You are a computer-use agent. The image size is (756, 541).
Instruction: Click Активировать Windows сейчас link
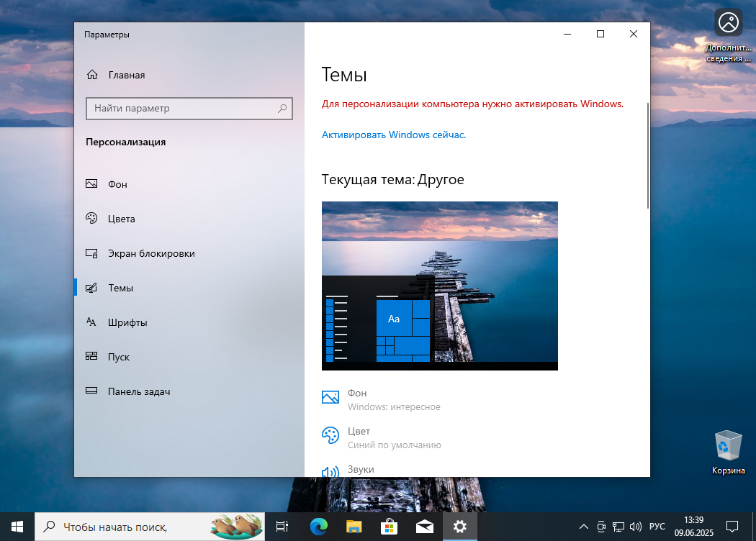pyautogui.click(x=392, y=135)
